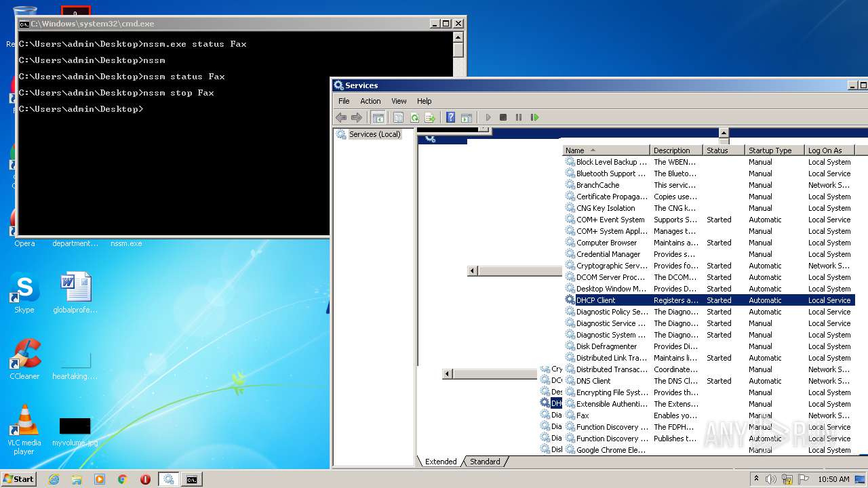Screen dimensions: 868x488
Task: Select the myvolume.jpg desktop file
Action: click(75, 432)
